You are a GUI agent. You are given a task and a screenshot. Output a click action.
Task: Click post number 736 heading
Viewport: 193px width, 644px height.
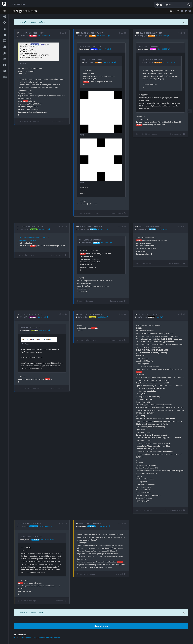18,314
